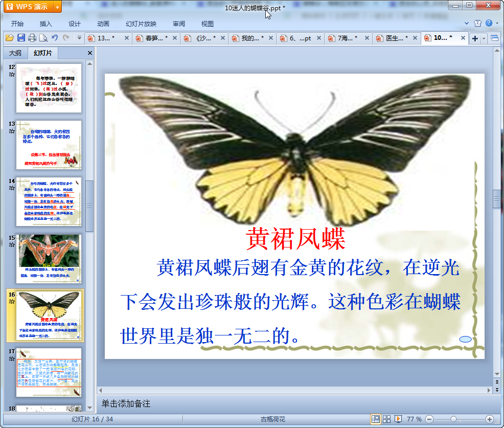Select slide 13 thumbnail
The width and height of the screenshot is (504, 428).
pyautogui.click(x=49, y=145)
